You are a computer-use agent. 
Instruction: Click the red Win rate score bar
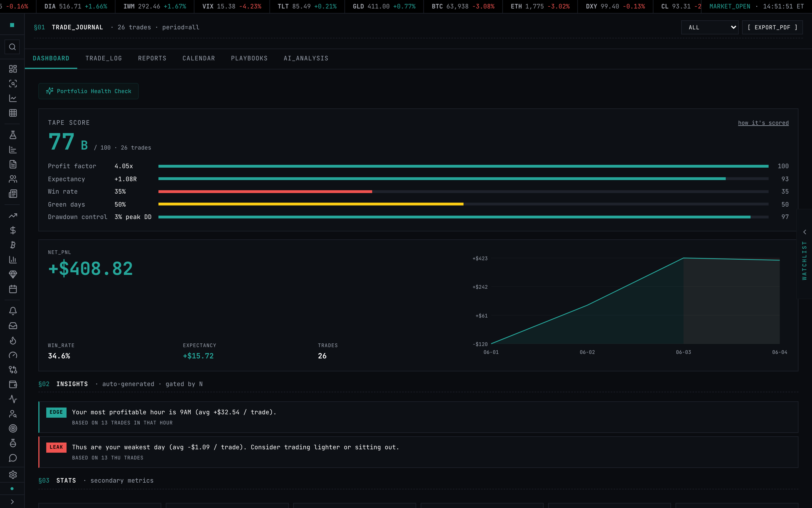(x=265, y=192)
